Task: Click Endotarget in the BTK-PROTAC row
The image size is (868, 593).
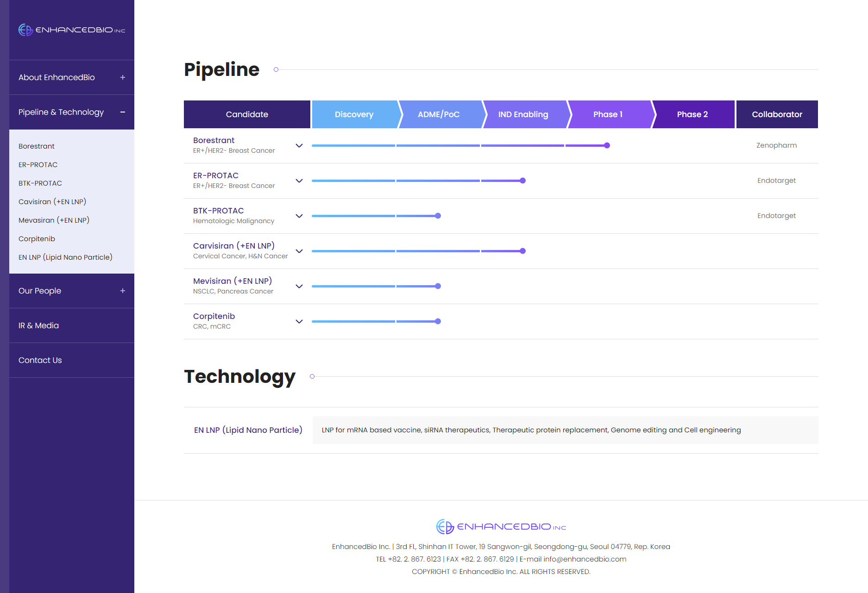Action: (x=777, y=216)
